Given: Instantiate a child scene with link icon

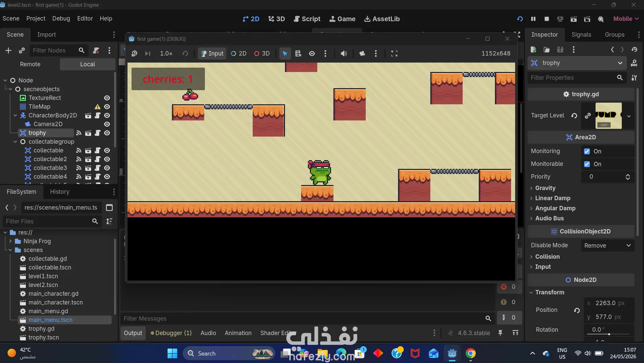Looking at the screenshot, I should [22, 50].
